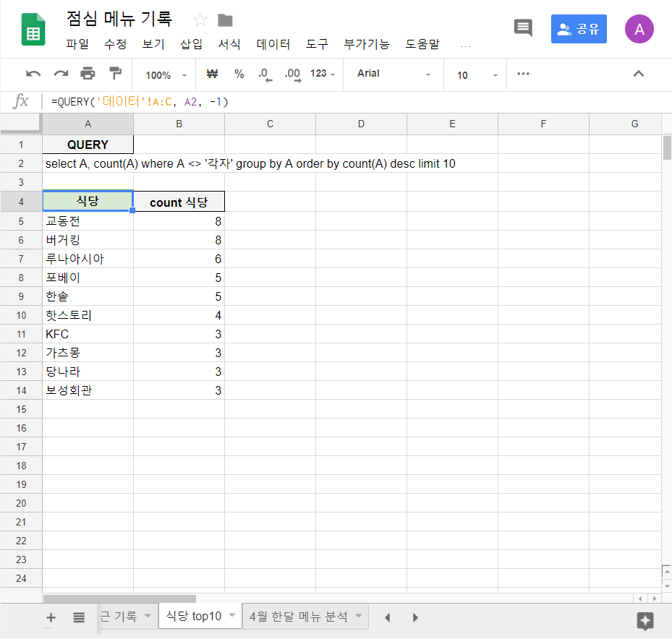
Task: Open the comment history icon
Action: pos(522,27)
